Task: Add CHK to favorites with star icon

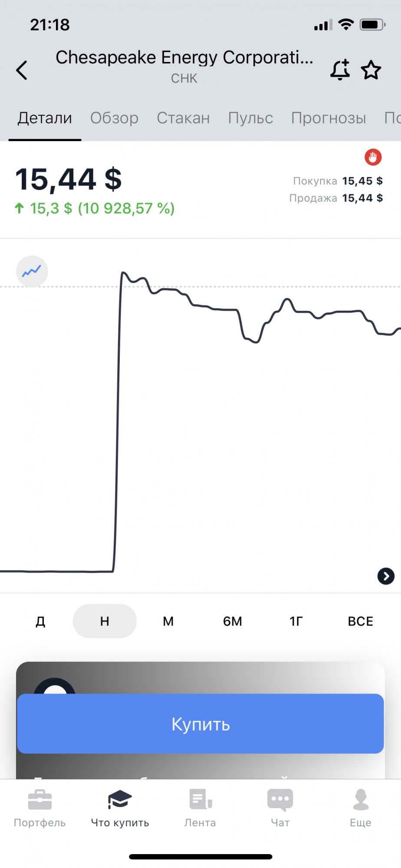Action: point(371,70)
